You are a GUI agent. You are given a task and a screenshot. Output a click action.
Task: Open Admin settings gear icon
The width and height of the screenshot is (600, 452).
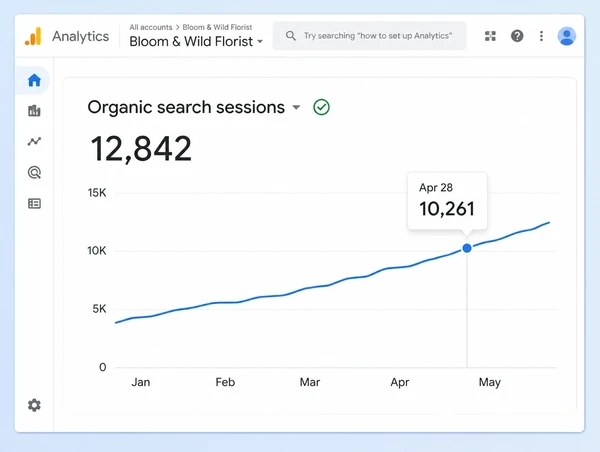tap(34, 405)
